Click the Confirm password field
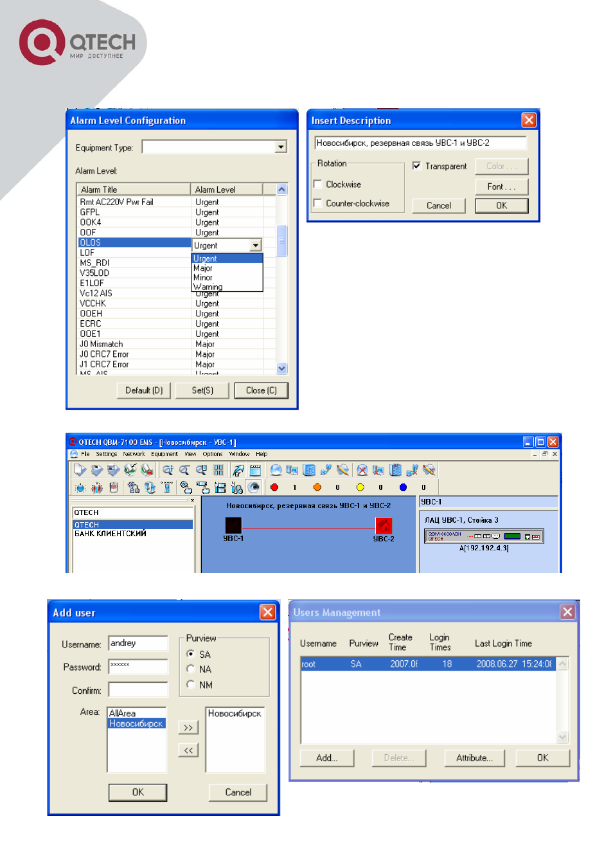613x868 pixels. pyautogui.click(x=138, y=690)
